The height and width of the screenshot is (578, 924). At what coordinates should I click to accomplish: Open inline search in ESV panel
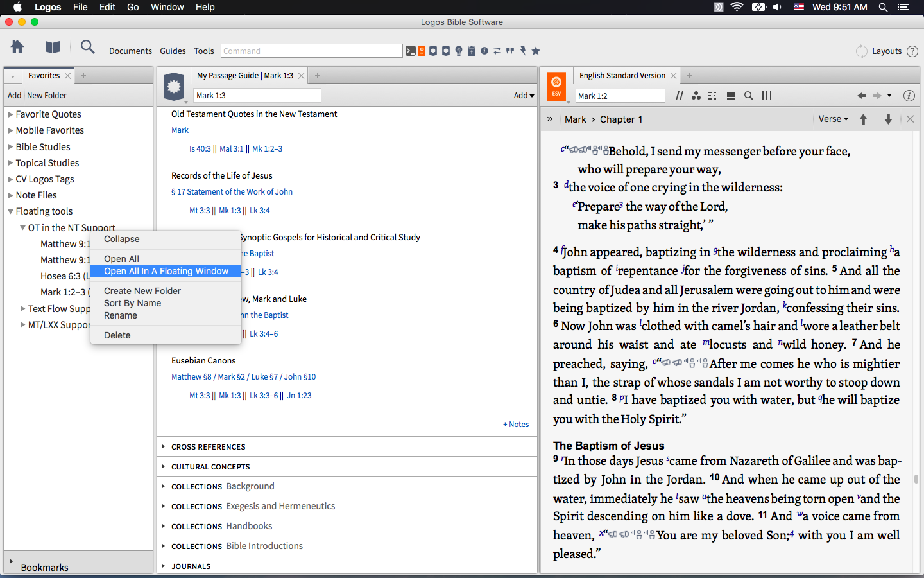748,96
